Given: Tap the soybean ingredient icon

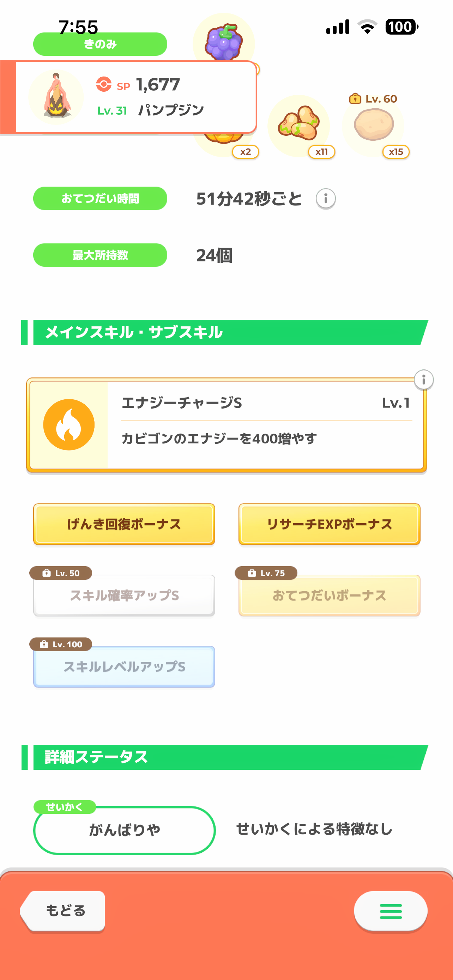Looking at the screenshot, I should pos(299,123).
